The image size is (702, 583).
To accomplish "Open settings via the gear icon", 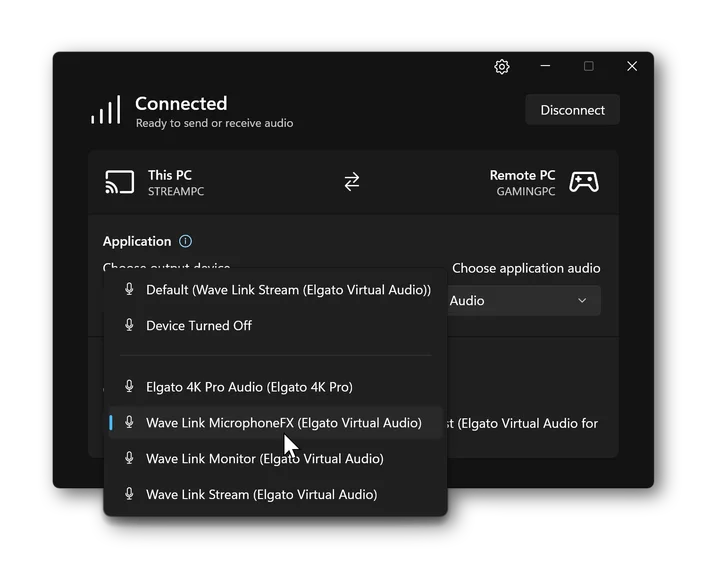I will (501, 67).
